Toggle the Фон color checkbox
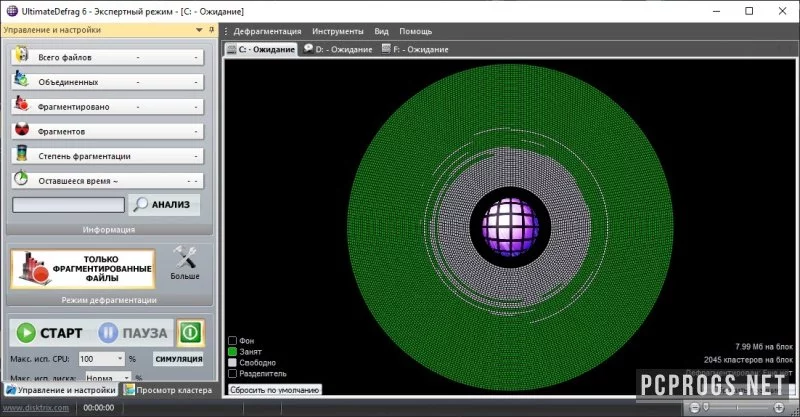Viewport: 800px width, 417px height. pos(233,340)
